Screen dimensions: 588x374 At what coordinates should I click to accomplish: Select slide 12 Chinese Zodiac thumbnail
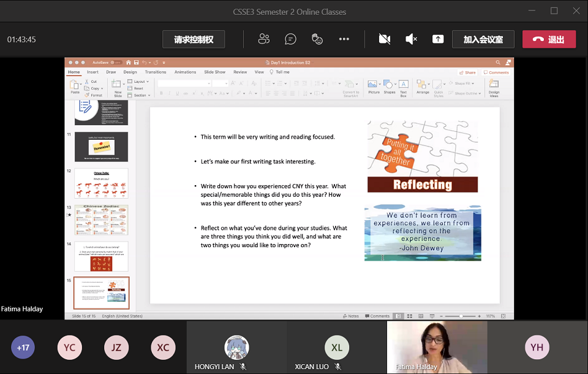pyautogui.click(x=102, y=183)
